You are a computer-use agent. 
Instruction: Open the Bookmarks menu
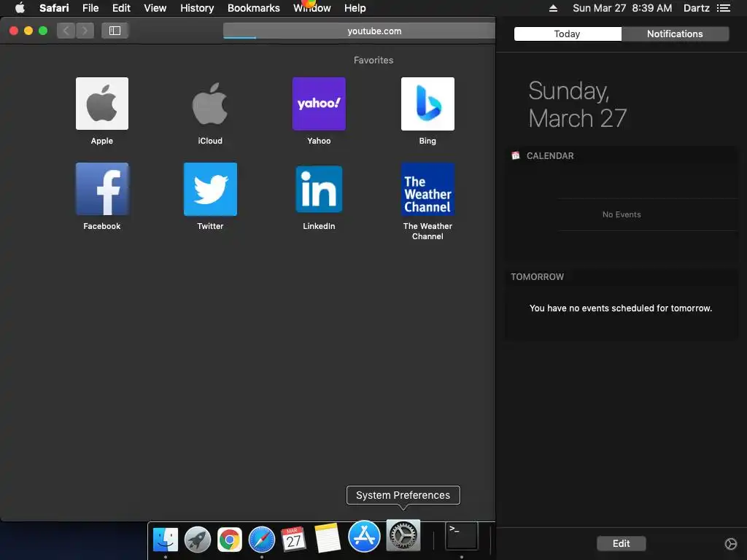253,8
